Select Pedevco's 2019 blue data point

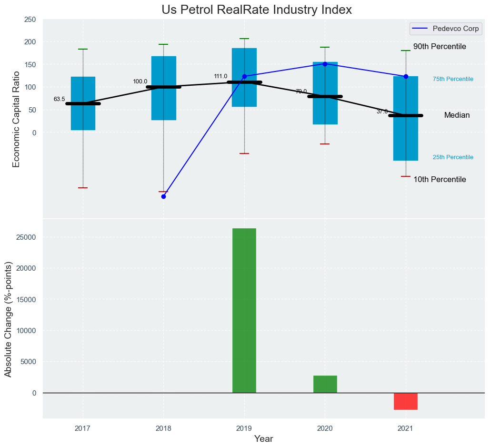tap(244, 76)
